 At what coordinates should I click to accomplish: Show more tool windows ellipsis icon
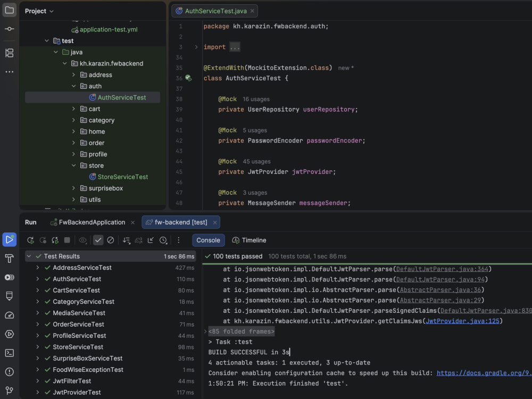coord(9,72)
